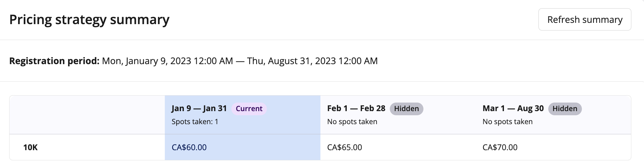Click the CA$65.00 price cell
Screen dimensions: 644x167
point(345,147)
